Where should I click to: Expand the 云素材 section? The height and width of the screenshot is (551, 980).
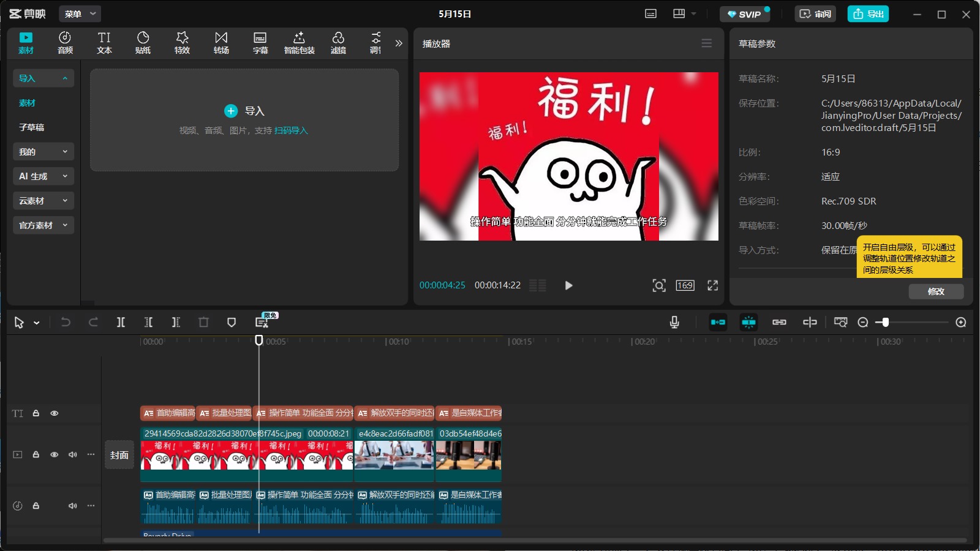point(43,201)
